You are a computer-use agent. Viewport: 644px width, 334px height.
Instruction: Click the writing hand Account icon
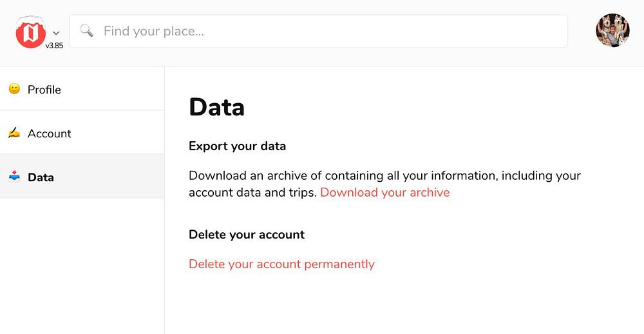[14, 133]
